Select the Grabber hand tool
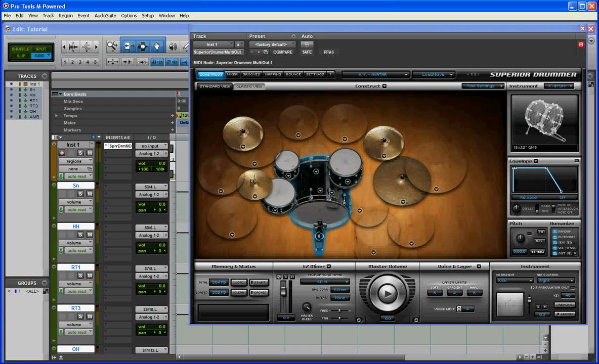 pyautogui.click(x=157, y=47)
